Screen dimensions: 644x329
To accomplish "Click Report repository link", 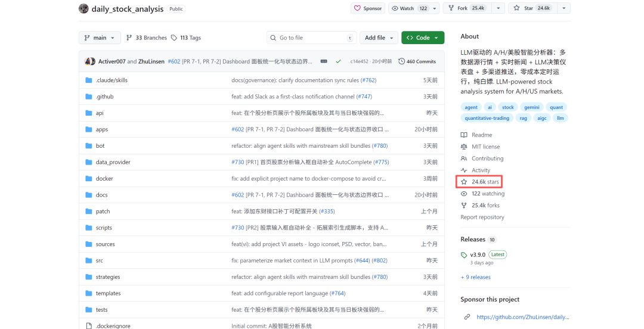I will pos(482,218).
